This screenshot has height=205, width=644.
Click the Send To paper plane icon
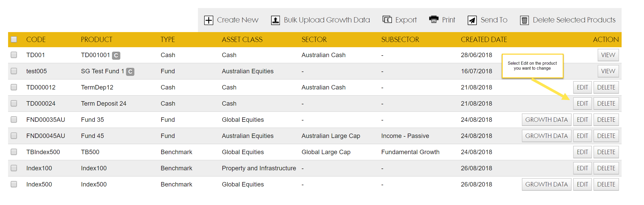472,20
